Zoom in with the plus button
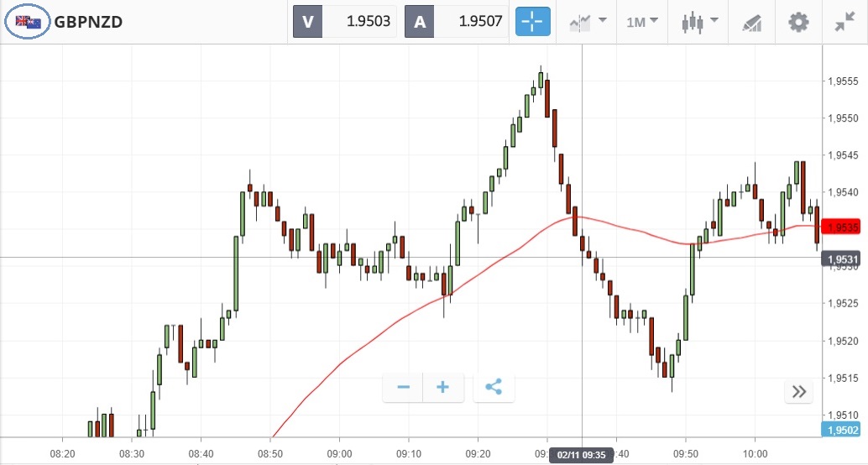This screenshot has height=465, width=868. click(443, 387)
